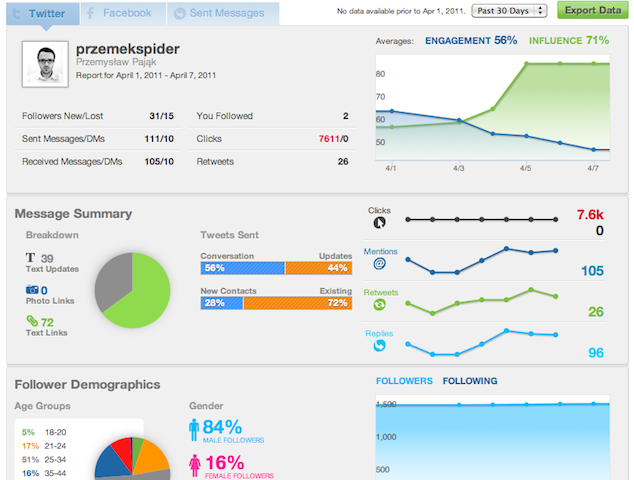Select the FOLLOWERS chart link
This screenshot has width=634, height=480.
[404, 381]
